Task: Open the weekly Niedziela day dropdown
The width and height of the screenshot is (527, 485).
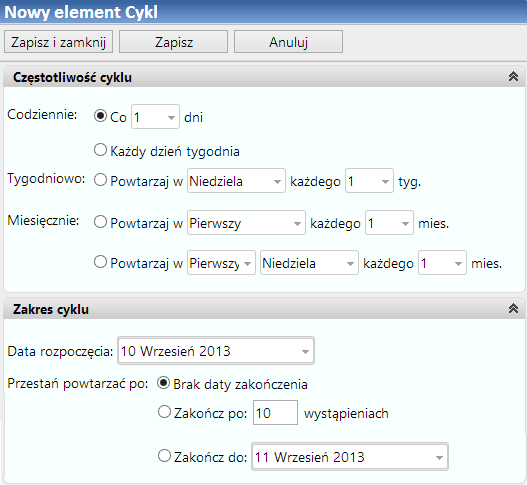Action: (x=236, y=181)
